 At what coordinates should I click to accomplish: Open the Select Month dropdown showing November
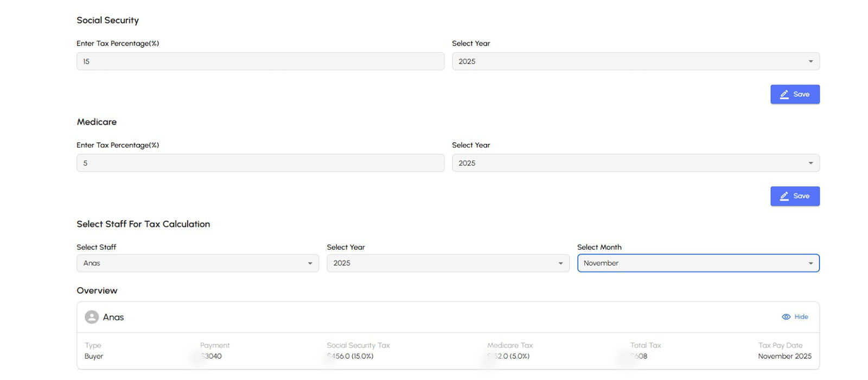[698, 263]
